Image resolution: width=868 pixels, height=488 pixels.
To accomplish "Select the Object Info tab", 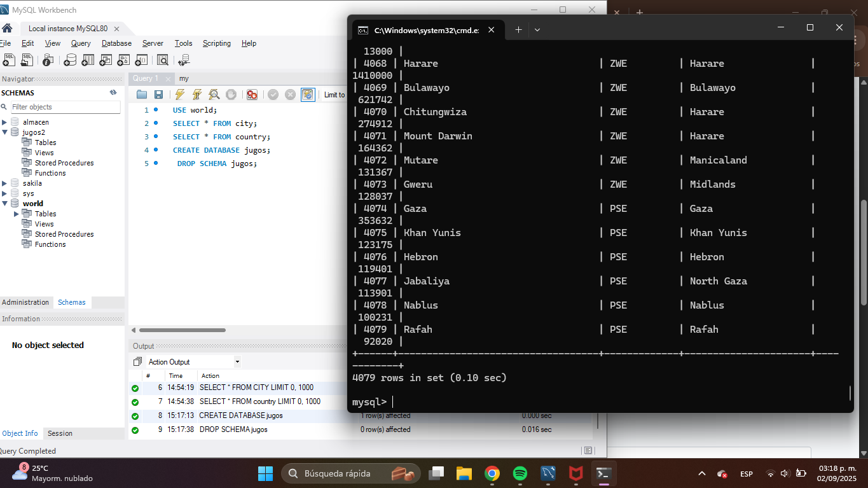I will click(x=20, y=433).
